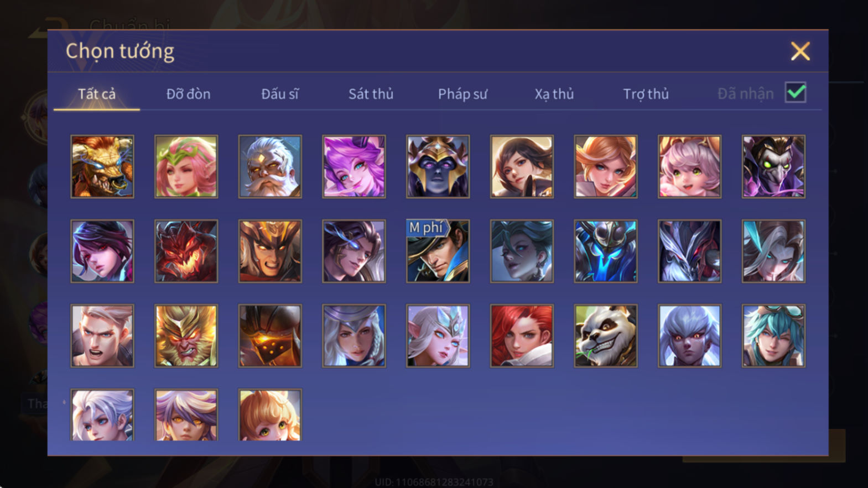Select the panda hero portrait

(605, 335)
